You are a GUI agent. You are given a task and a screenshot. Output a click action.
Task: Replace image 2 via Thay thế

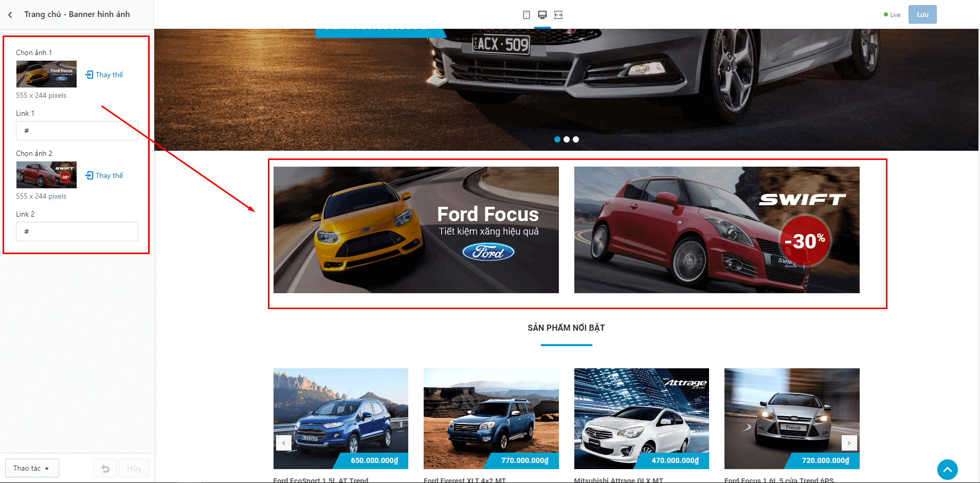click(104, 175)
